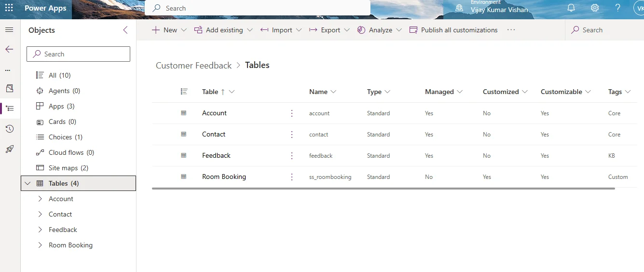
Task: Open more options for Account row
Action: click(x=292, y=113)
